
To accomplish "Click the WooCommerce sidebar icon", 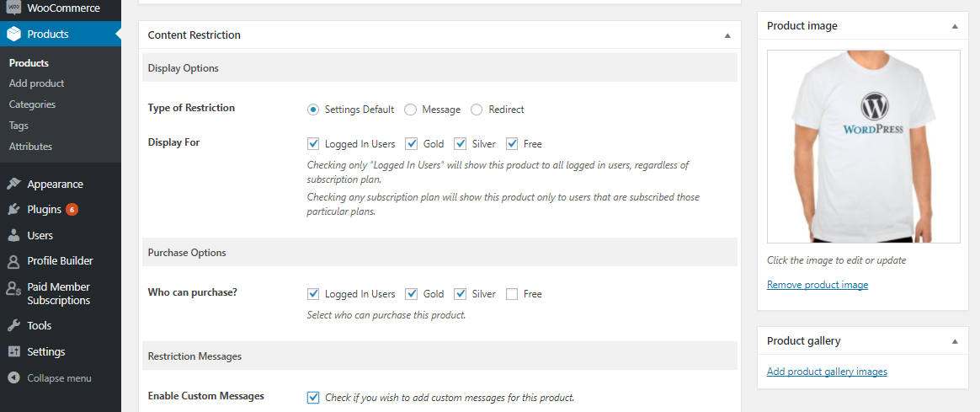I will [13, 8].
